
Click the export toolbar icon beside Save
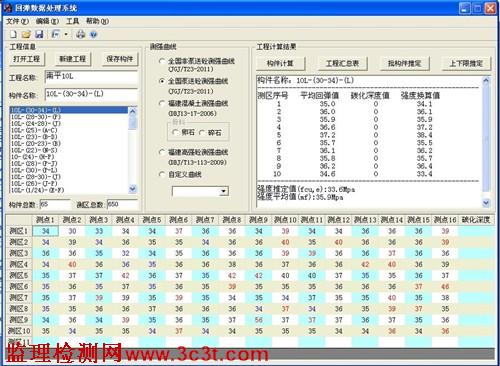point(56,34)
